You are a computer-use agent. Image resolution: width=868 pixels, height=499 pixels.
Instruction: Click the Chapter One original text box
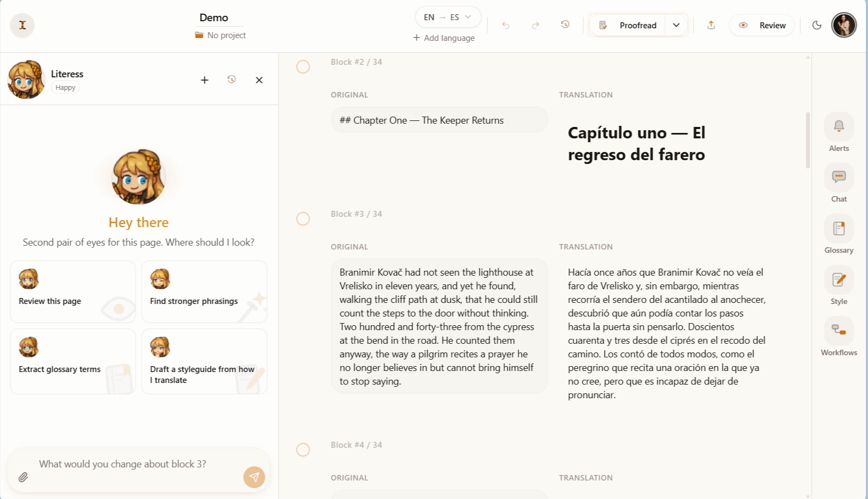point(439,120)
